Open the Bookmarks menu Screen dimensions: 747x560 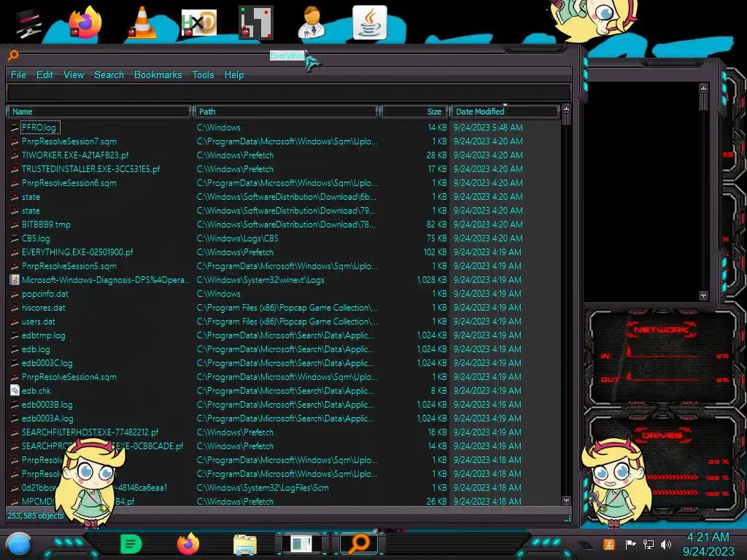tap(158, 75)
